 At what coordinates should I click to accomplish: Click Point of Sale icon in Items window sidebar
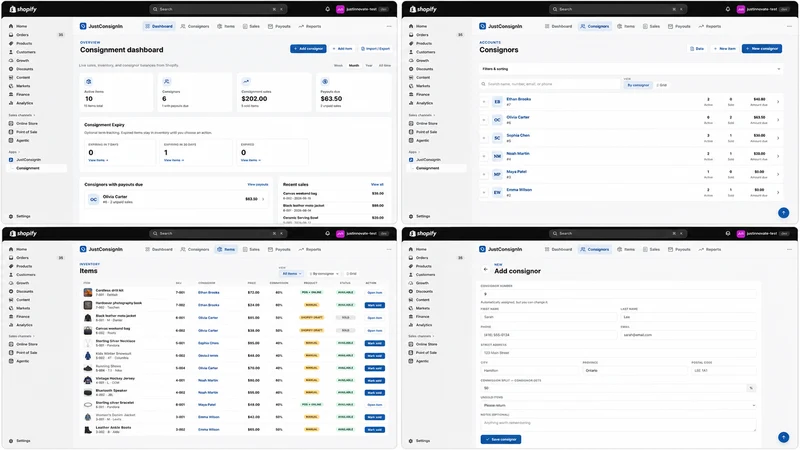[11, 353]
